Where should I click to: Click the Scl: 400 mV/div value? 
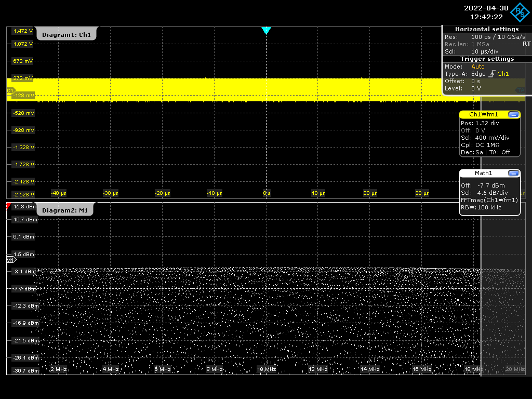point(485,138)
